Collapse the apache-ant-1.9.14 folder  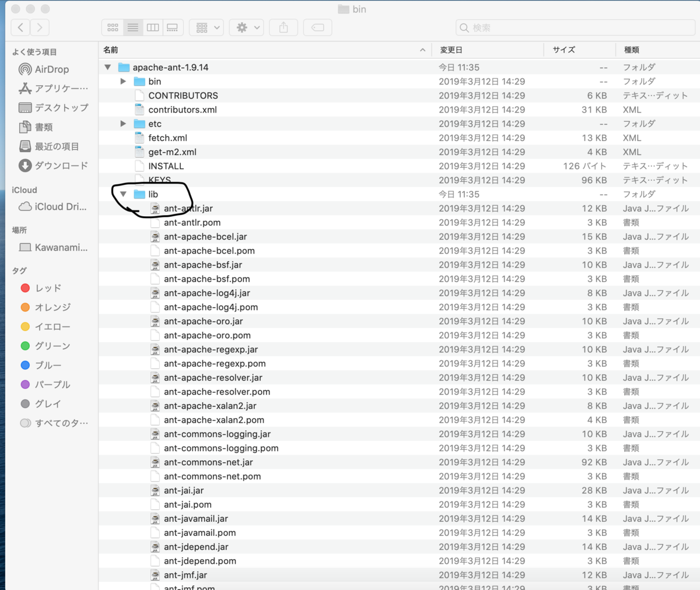click(x=108, y=67)
